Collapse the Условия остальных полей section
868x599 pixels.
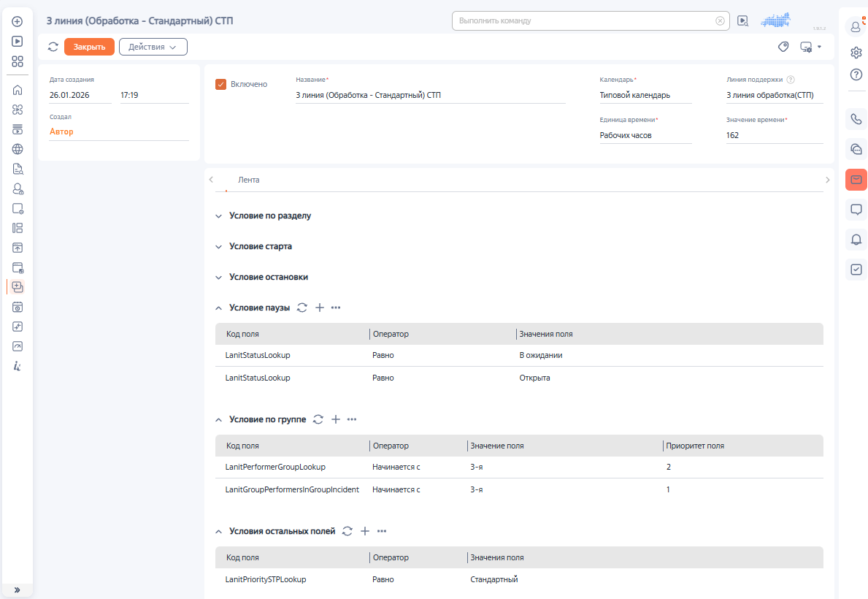pos(219,532)
